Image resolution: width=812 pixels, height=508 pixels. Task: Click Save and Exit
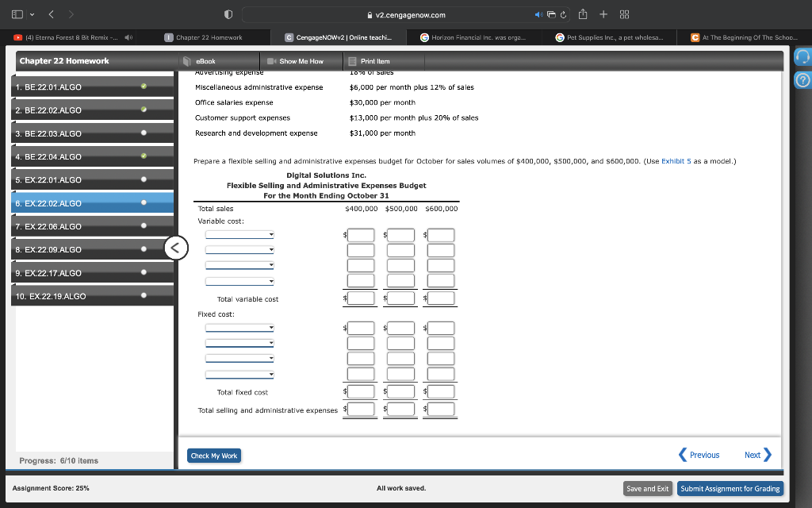coord(647,488)
